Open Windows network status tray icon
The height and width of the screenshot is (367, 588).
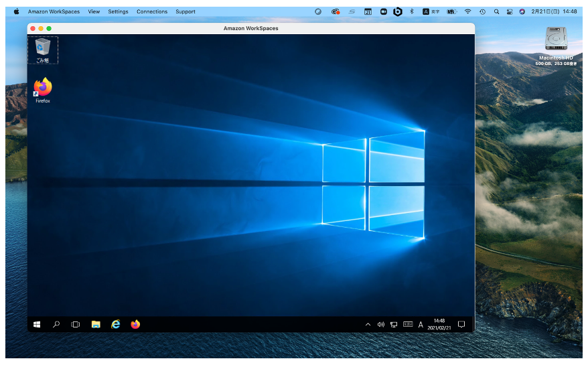click(394, 325)
